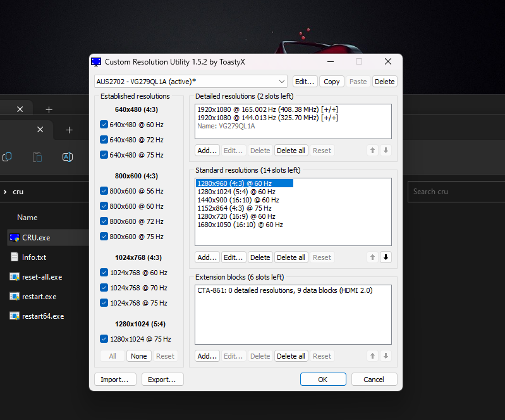This screenshot has width=505, height=420.
Task: Click restart64.exe file icon
Action: [15, 316]
